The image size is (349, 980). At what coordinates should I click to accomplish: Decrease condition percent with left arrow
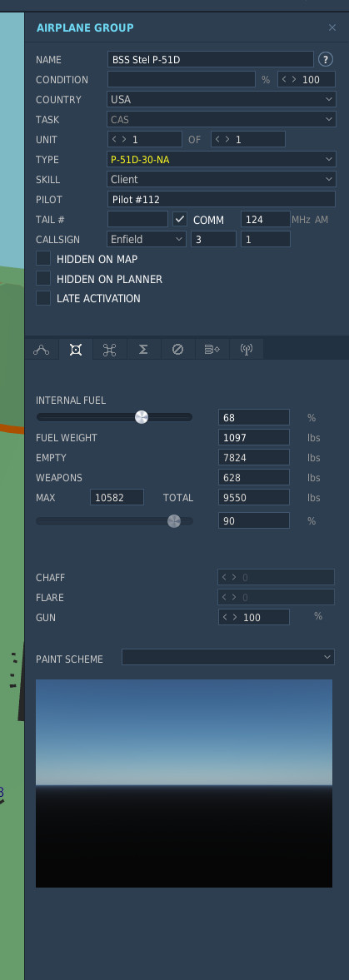[285, 79]
